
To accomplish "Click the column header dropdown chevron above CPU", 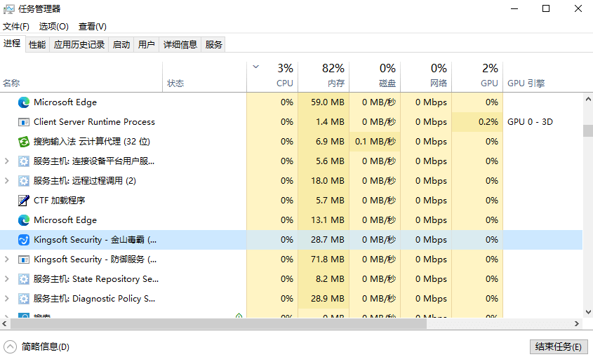I will [255, 67].
